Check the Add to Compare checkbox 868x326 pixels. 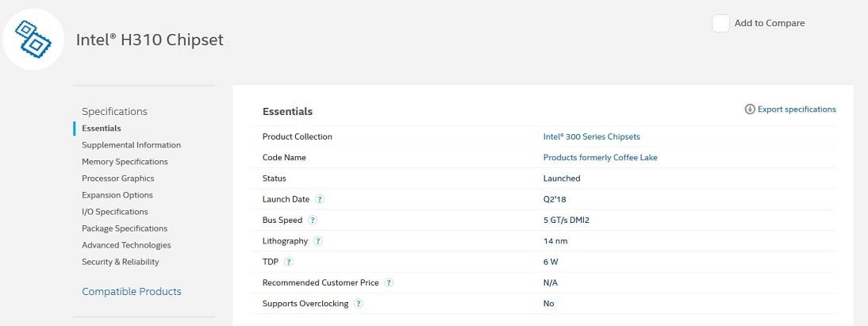[720, 23]
